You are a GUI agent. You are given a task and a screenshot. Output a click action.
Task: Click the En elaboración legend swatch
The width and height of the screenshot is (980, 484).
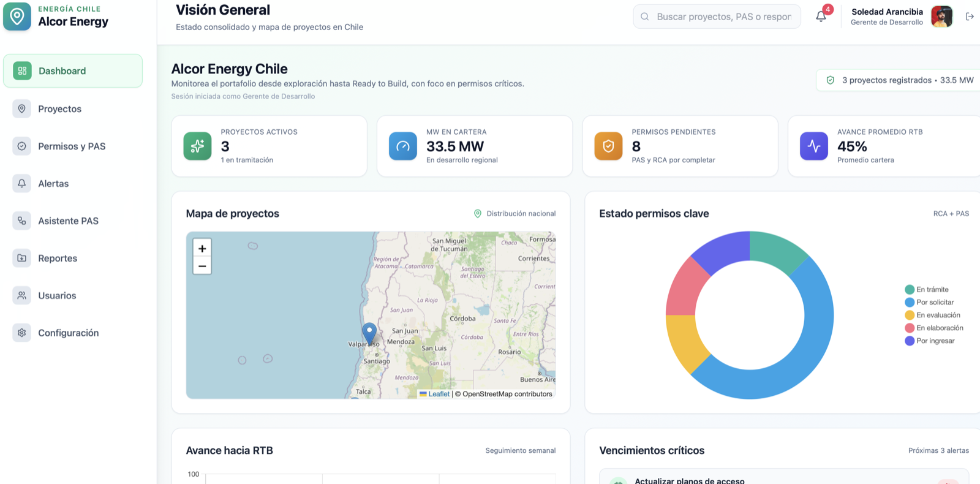click(x=910, y=328)
